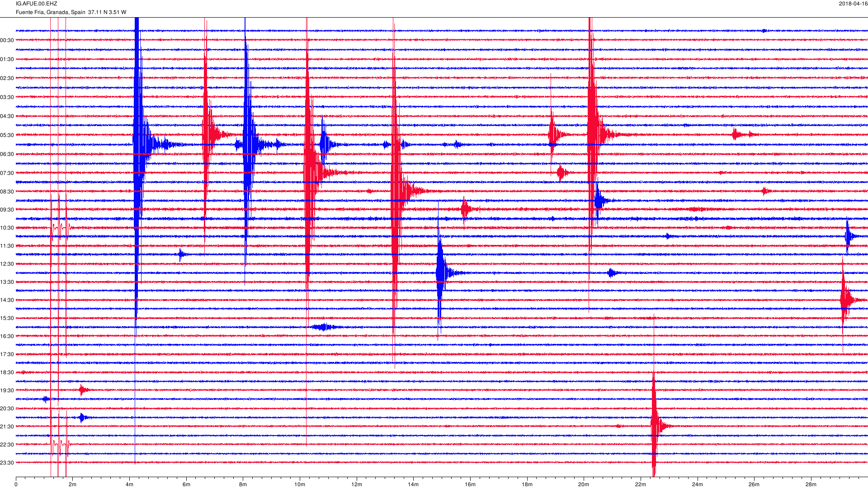
Task: Click the 22m axis tick label
Action: point(641,484)
